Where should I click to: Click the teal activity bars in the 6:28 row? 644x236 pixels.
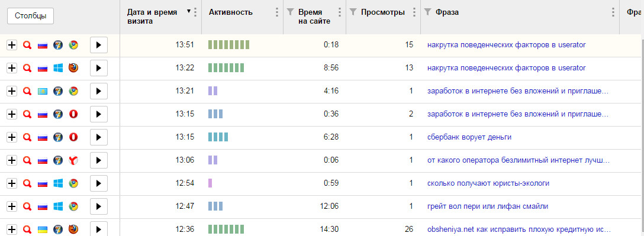tap(218, 137)
